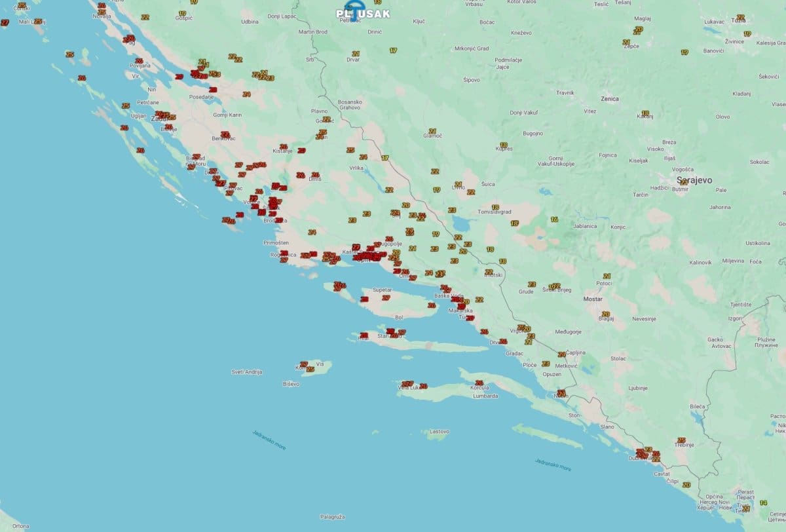Click the Sveti Andrija island label
This screenshot has height=532, width=786.
pyautogui.click(x=246, y=372)
